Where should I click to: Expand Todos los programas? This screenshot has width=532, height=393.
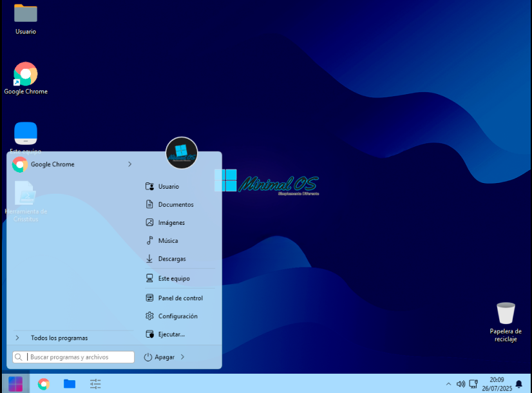click(x=73, y=338)
